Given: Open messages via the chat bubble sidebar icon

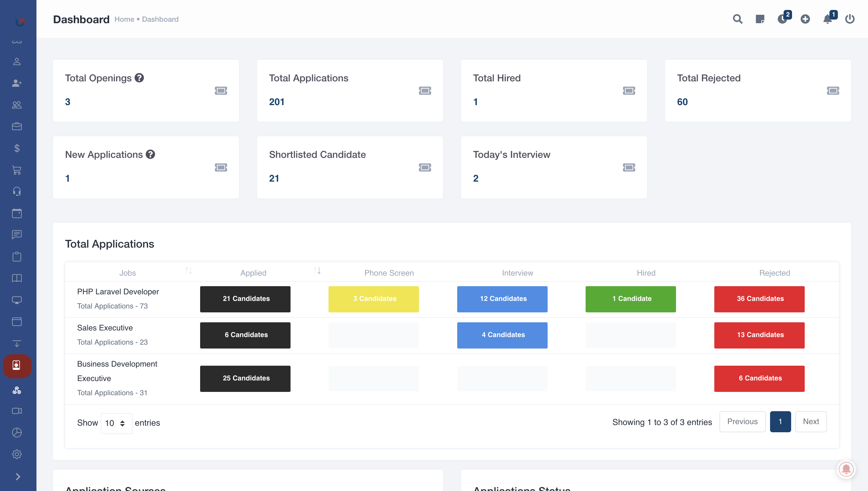Looking at the screenshot, I should [x=17, y=235].
